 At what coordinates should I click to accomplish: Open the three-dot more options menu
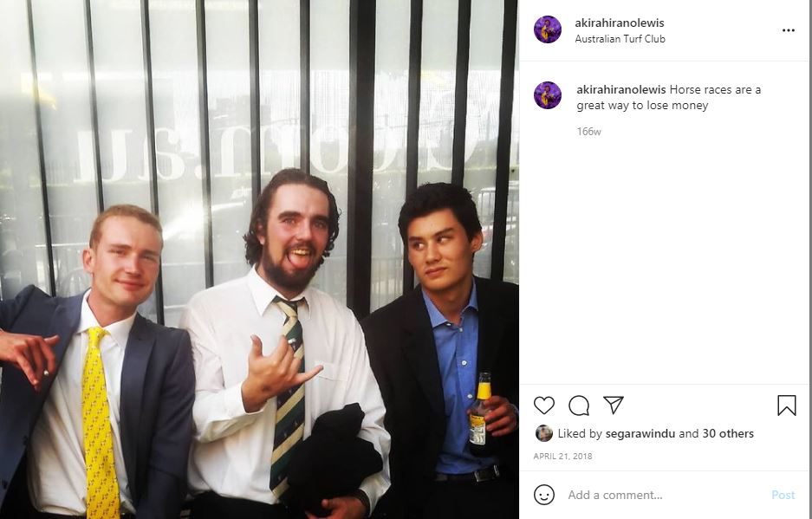tap(789, 30)
